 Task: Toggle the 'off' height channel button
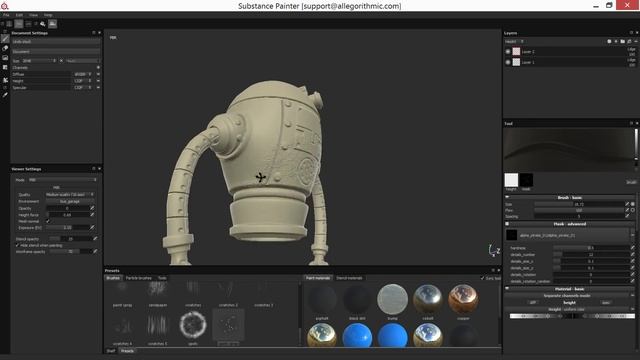(533, 302)
